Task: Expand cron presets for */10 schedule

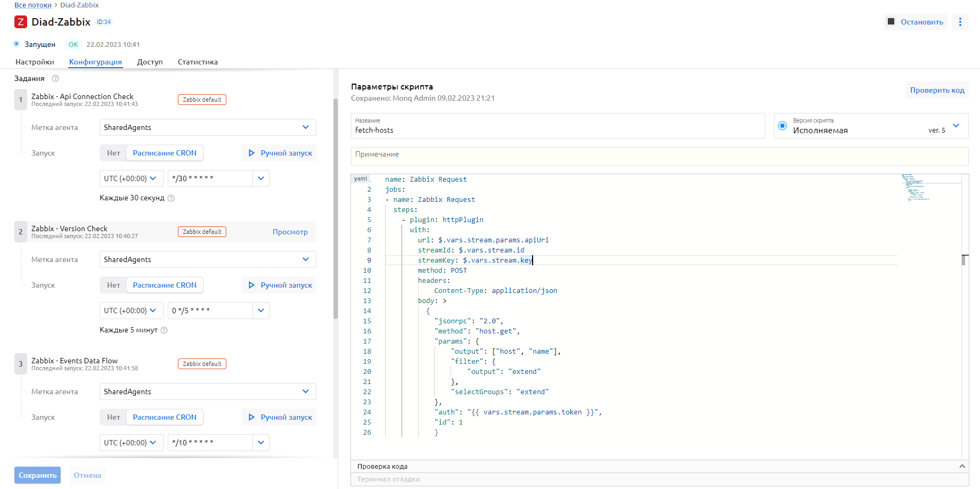Action: (261, 443)
